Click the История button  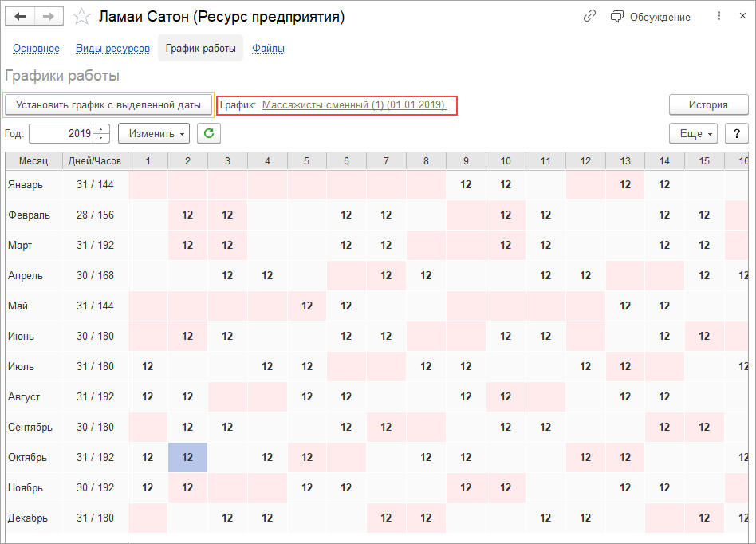709,104
